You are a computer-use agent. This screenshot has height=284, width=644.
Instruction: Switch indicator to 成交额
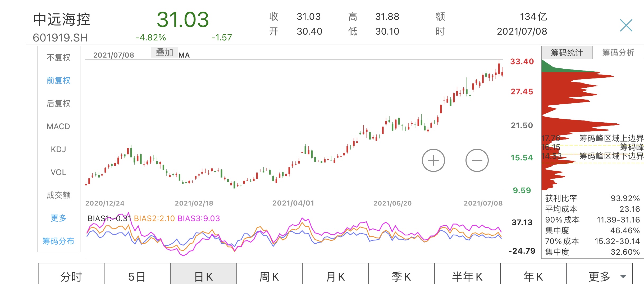(x=58, y=195)
